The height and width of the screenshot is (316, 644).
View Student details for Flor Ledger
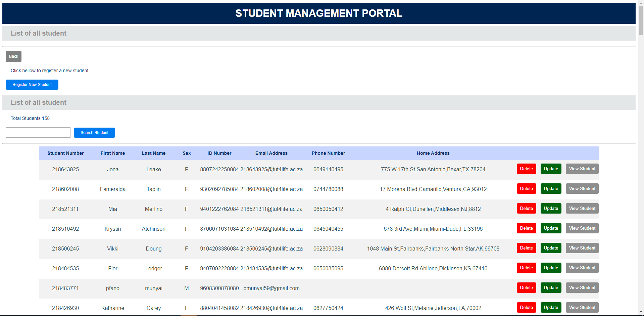click(x=582, y=268)
